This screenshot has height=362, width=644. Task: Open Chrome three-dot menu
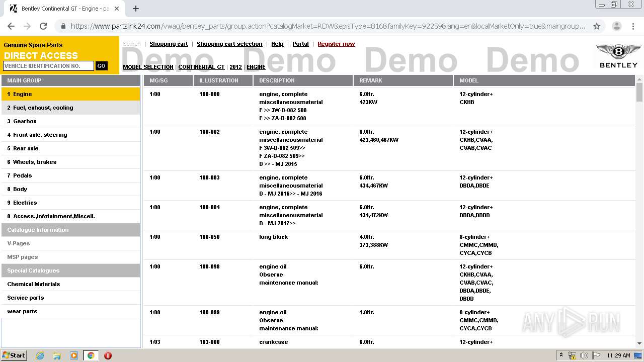point(633,26)
